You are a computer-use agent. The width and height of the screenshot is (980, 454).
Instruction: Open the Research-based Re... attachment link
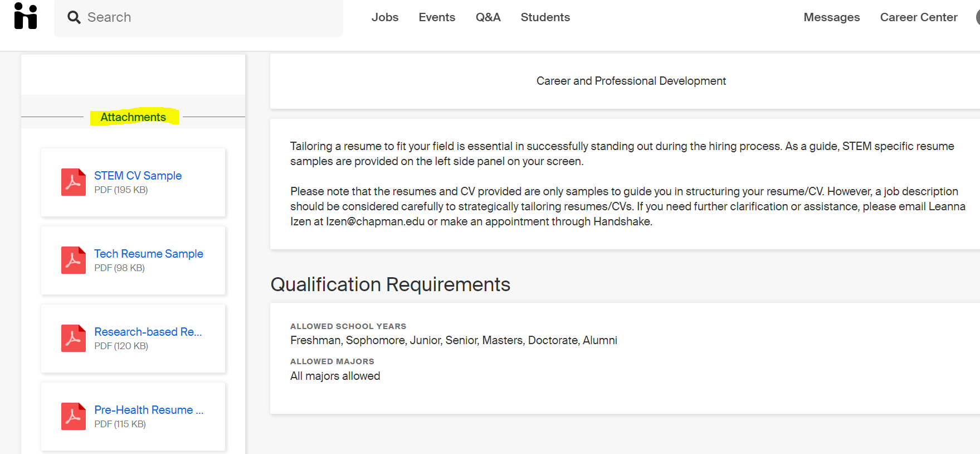tap(148, 332)
